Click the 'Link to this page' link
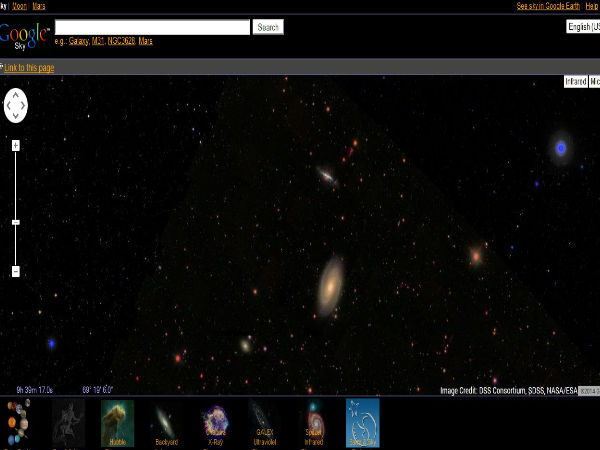 [x=29, y=68]
